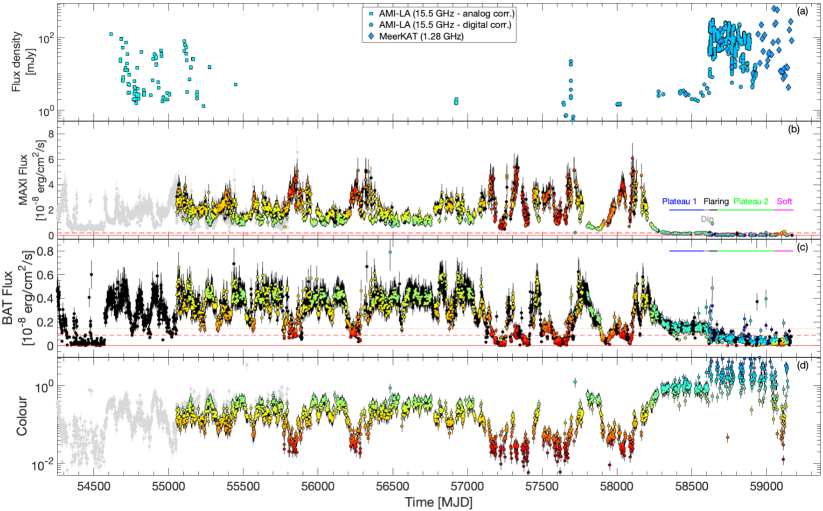Click the 56000 x-axis tick label
Image resolution: width=823 pixels, height=511 pixels.
tap(318, 486)
